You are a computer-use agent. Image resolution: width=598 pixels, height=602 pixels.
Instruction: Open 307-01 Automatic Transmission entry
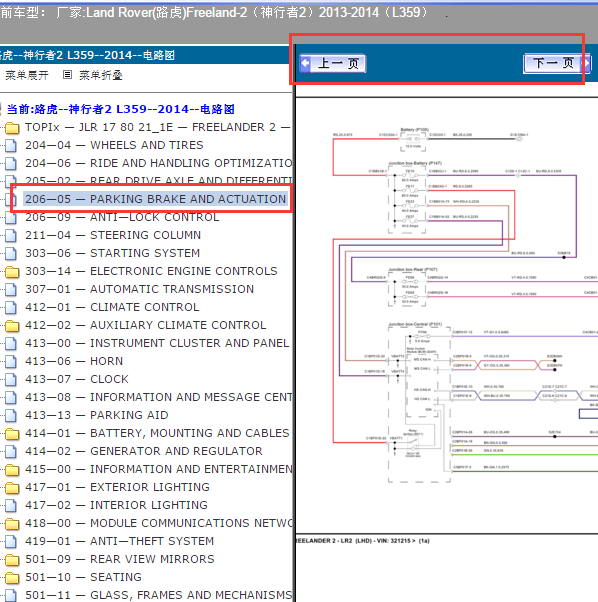pos(139,289)
